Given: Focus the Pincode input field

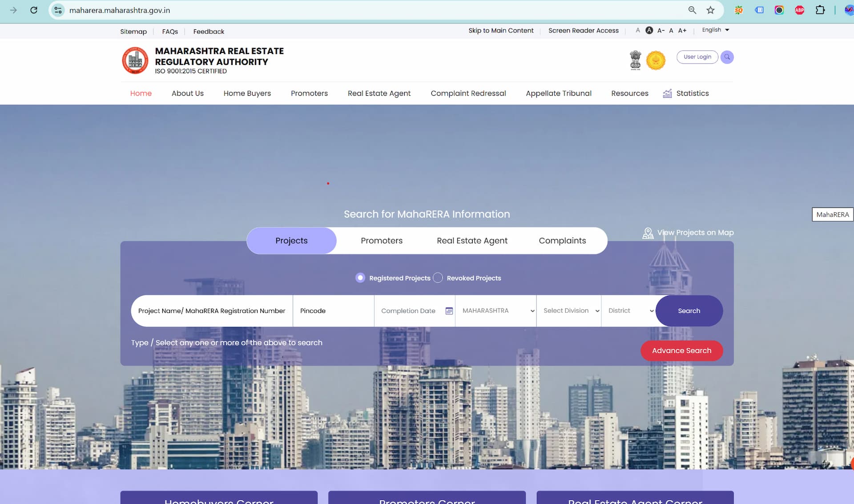Looking at the screenshot, I should (x=334, y=311).
